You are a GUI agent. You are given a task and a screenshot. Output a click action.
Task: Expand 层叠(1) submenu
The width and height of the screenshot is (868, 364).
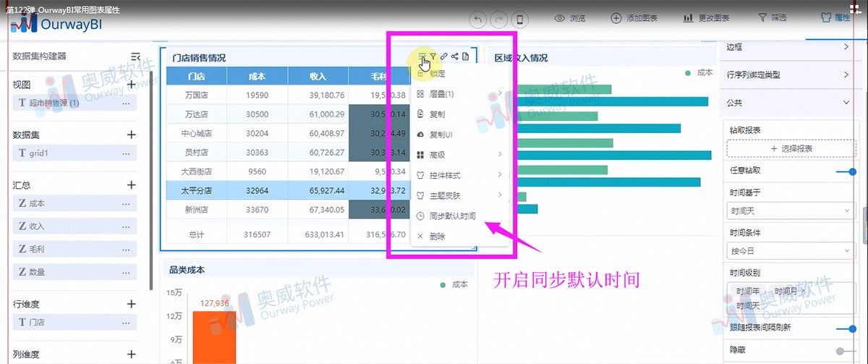[x=460, y=94]
